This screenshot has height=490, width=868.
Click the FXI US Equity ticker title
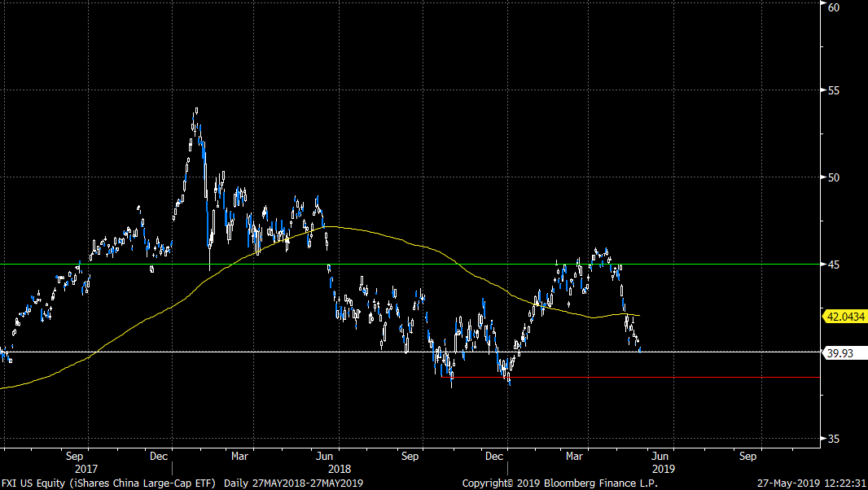pyautogui.click(x=108, y=483)
